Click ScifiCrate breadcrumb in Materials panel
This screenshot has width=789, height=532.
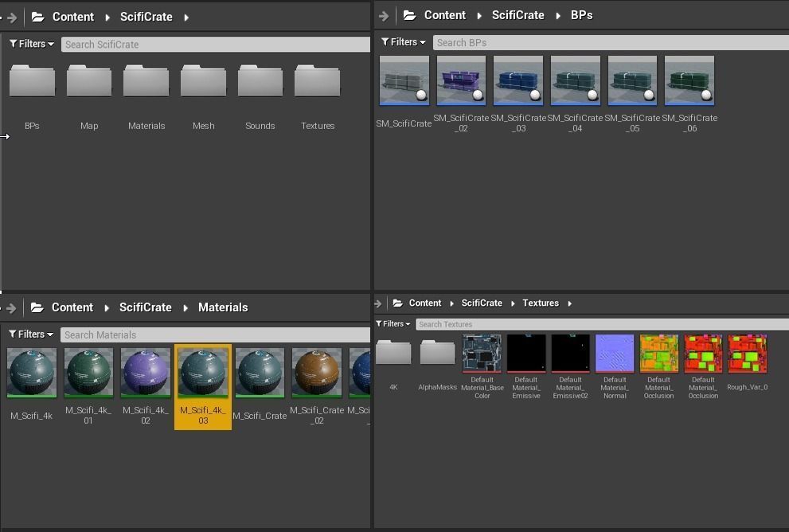pyautogui.click(x=146, y=307)
